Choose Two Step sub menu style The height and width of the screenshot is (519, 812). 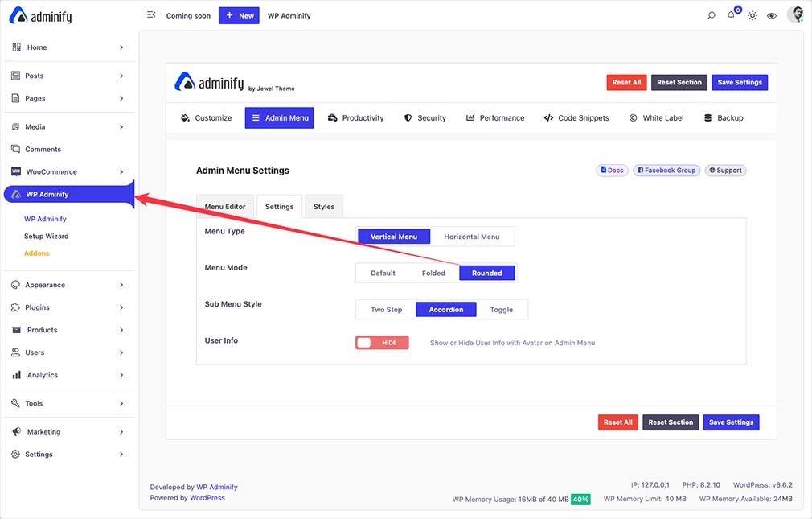[387, 310]
